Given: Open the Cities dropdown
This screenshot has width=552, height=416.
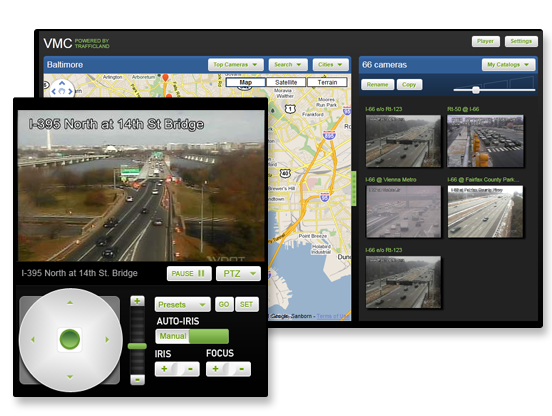Looking at the screenshot, I should pos(330,65).
